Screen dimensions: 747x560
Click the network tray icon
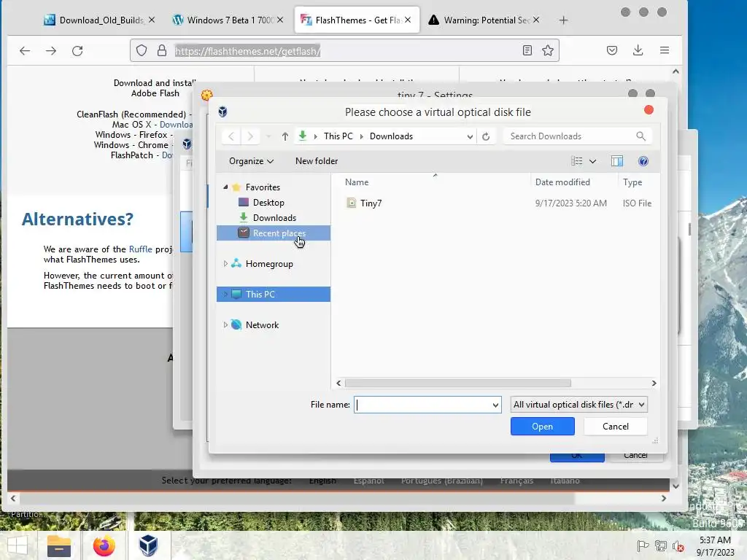pos(660,545)
